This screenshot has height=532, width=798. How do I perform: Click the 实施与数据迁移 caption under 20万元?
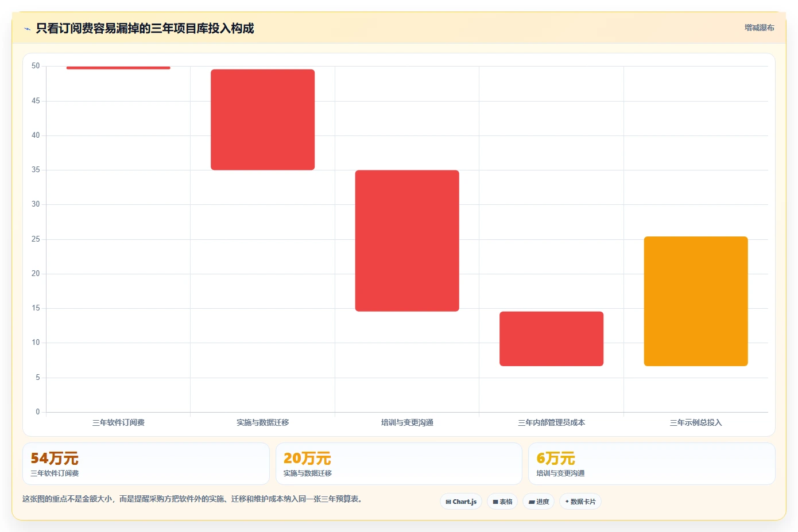[x=308, y=473]
